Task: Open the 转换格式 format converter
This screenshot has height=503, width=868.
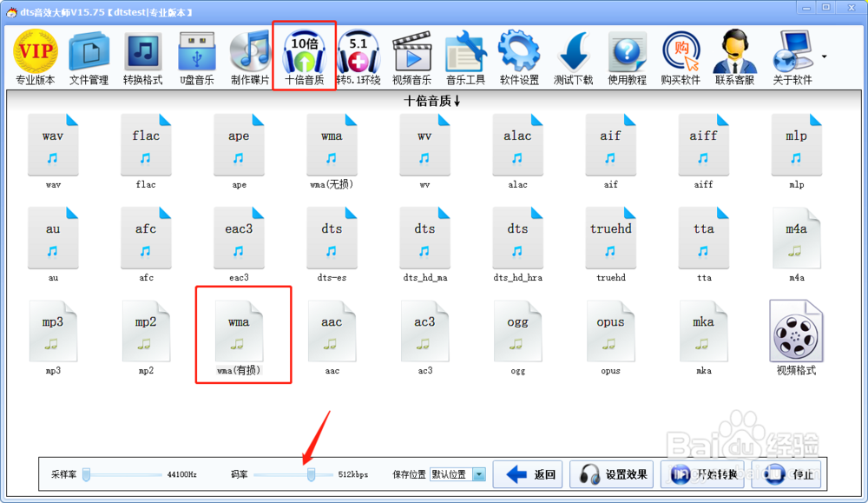Action: pyautogui.click(x=143, y=57)
